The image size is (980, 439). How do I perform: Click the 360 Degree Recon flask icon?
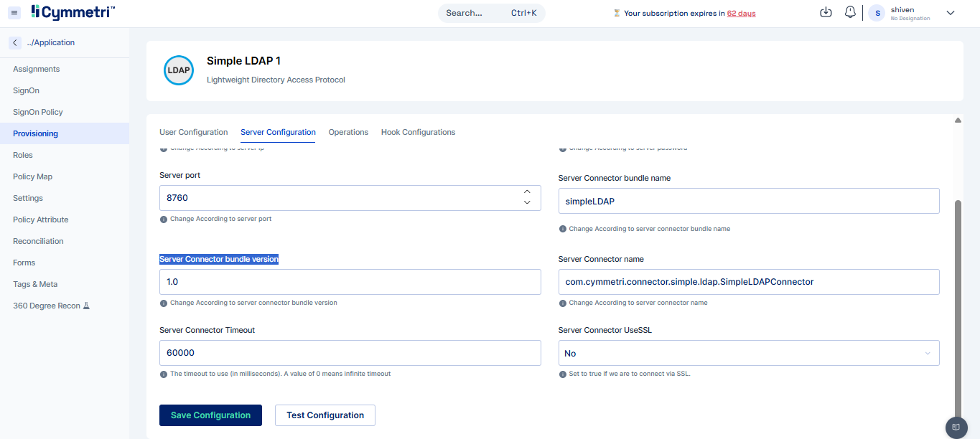point(86,306)
